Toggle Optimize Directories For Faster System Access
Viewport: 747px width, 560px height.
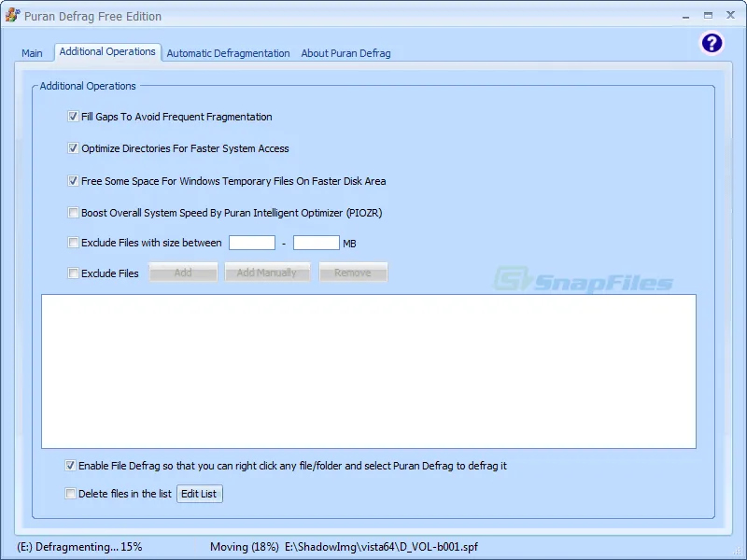[x=73, y=148]
